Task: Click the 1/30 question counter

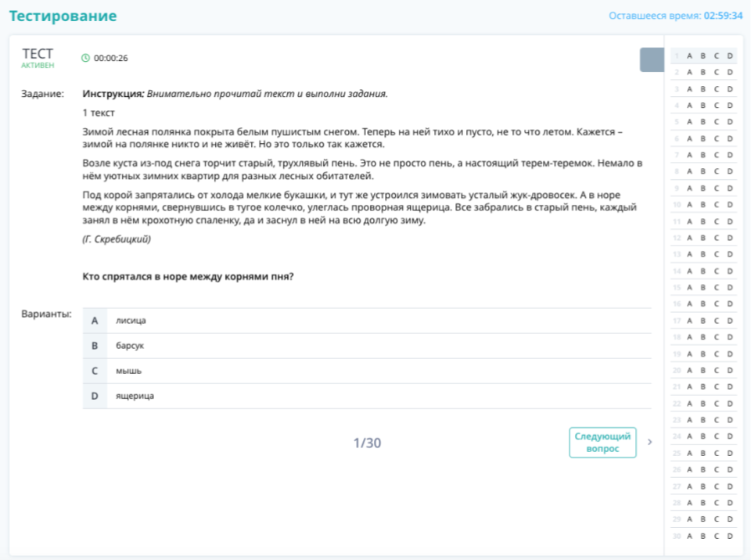Action: (x=367, y=443)
